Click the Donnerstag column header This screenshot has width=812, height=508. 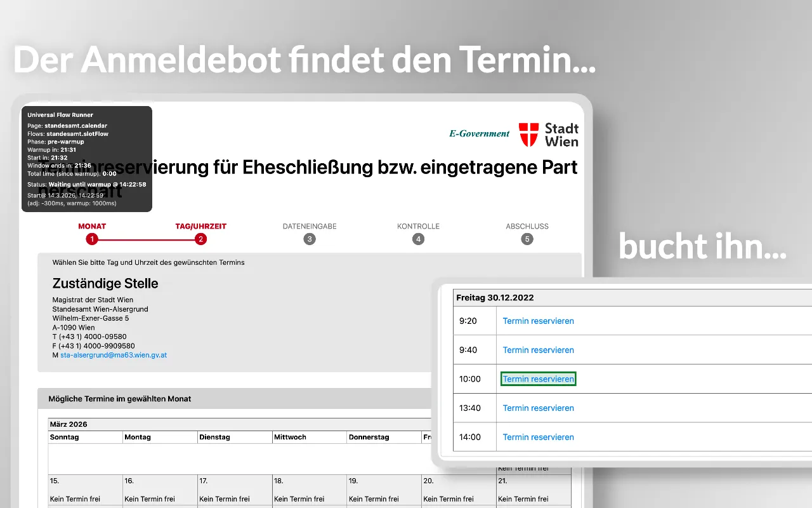[384, 437]
